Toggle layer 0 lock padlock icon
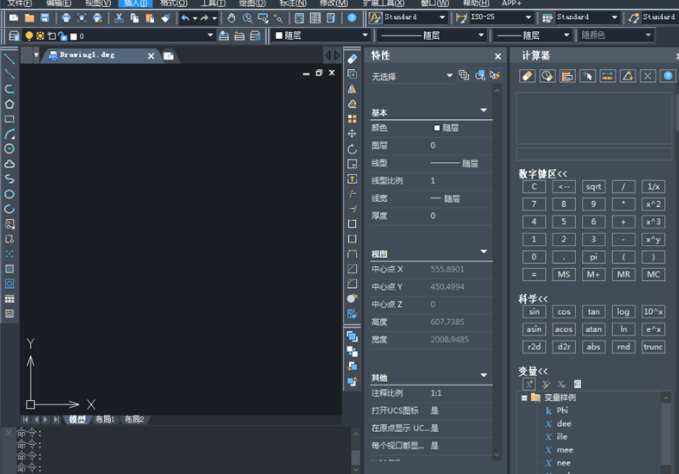Image resolution: width=679 pixels, height=474 pixels. tap(63, 36)
